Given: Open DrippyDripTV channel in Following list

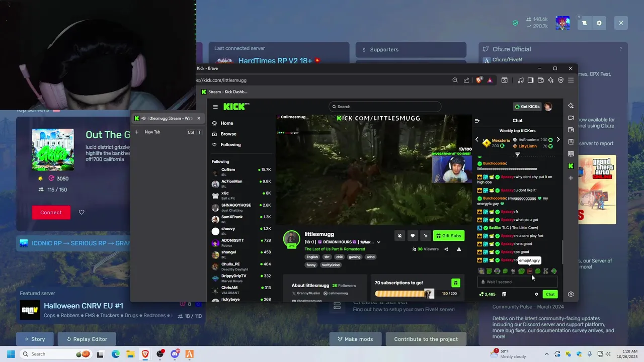Looking at the screenshot, I should pyautogui.click(x=242, y=278).
